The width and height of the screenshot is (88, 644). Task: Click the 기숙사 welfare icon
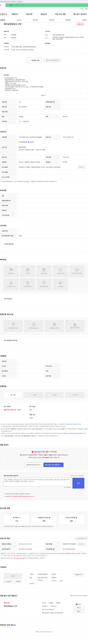(28, 271)
